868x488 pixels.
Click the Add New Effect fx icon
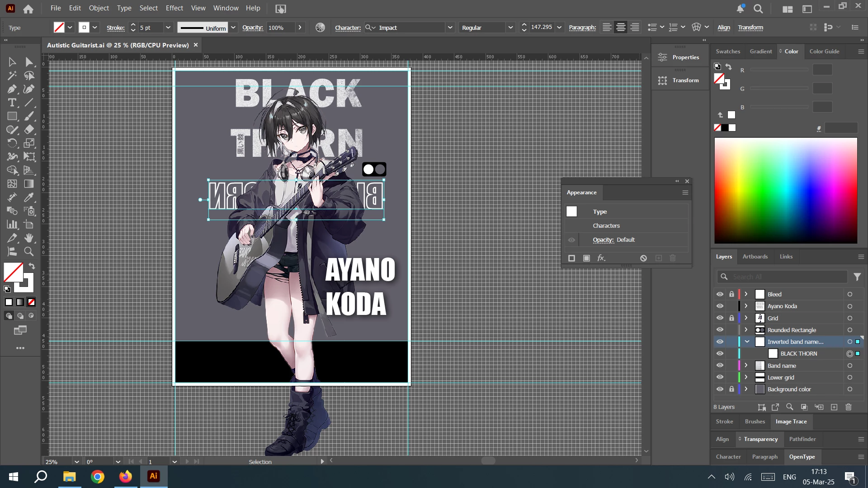tap(601, 258)
